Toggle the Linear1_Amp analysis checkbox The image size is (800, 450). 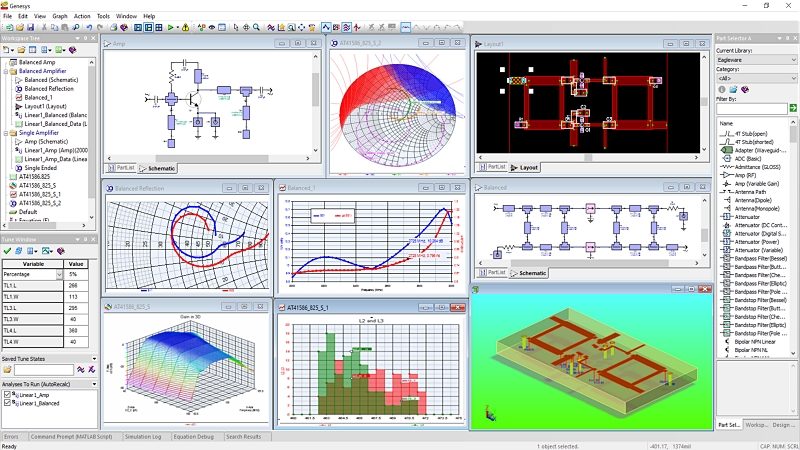(8, 395)
